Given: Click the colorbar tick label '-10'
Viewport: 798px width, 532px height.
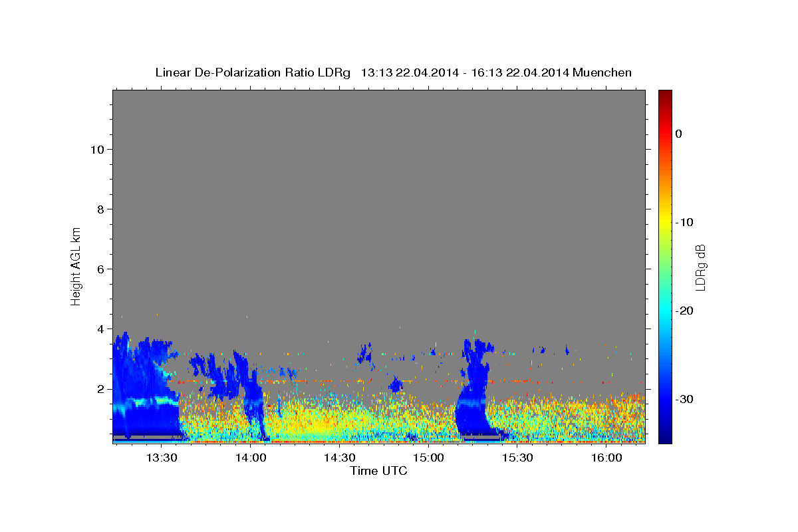Looking at the screenshot, I should coord(684,222).
